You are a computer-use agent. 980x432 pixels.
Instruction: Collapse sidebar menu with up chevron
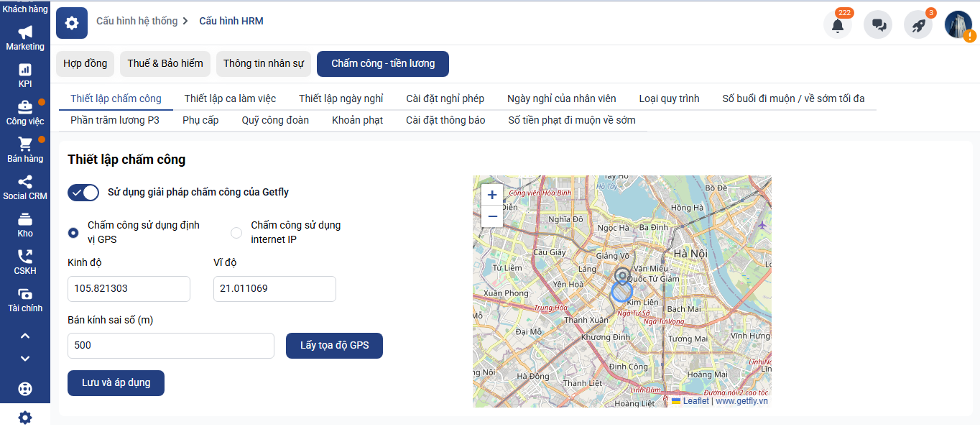pos(25,336)
